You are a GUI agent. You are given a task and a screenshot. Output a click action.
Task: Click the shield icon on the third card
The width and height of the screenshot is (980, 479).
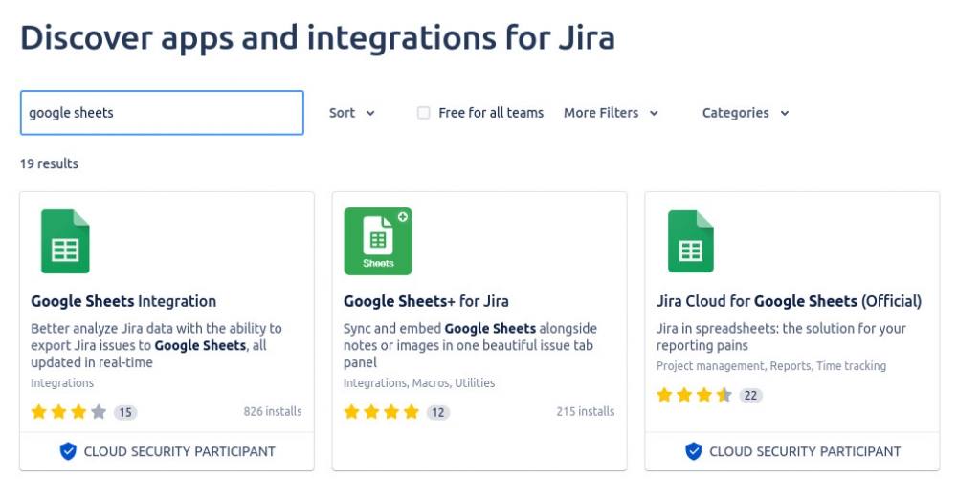694,451
